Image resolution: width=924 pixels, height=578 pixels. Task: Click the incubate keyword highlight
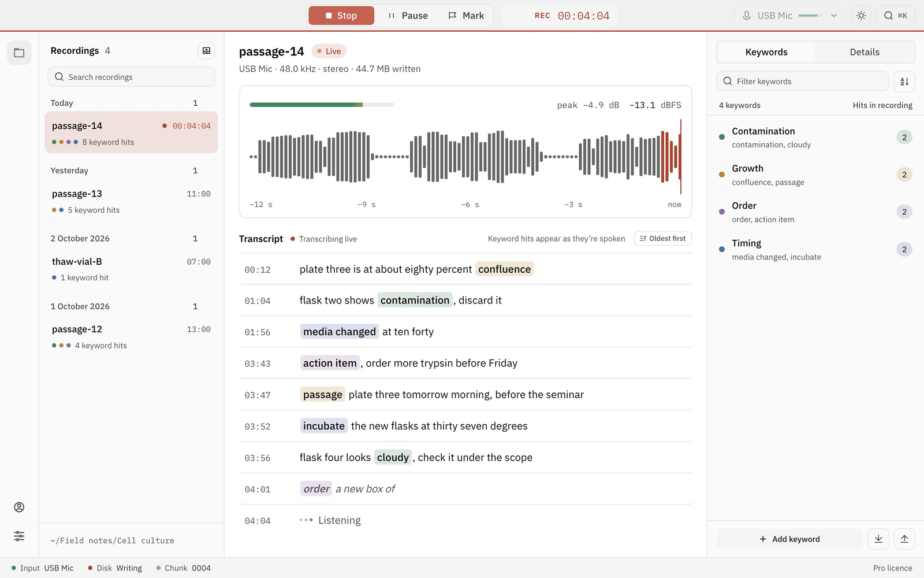[x=324, y=426]
